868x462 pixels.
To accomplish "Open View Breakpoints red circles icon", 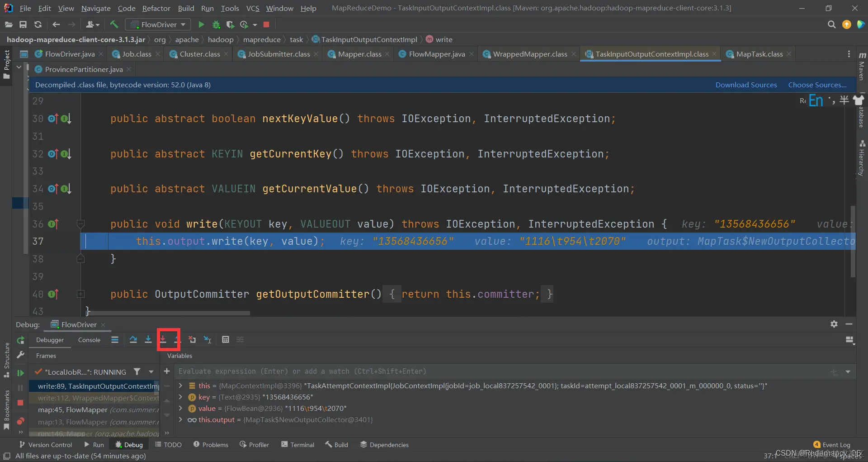I will pos(20,421).
